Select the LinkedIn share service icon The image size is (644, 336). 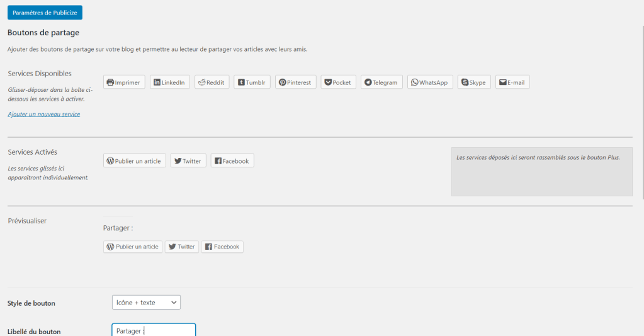(169, 82)
